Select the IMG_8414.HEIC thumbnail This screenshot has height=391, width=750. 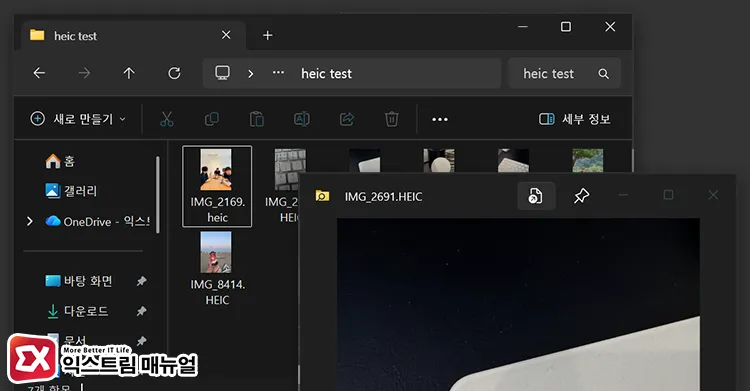[x=216, y=252]
